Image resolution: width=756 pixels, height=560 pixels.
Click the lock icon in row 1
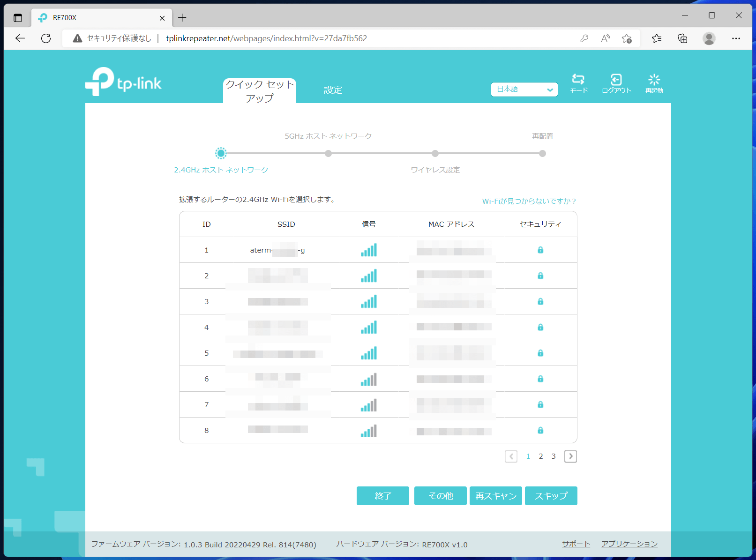pos(540,250)
